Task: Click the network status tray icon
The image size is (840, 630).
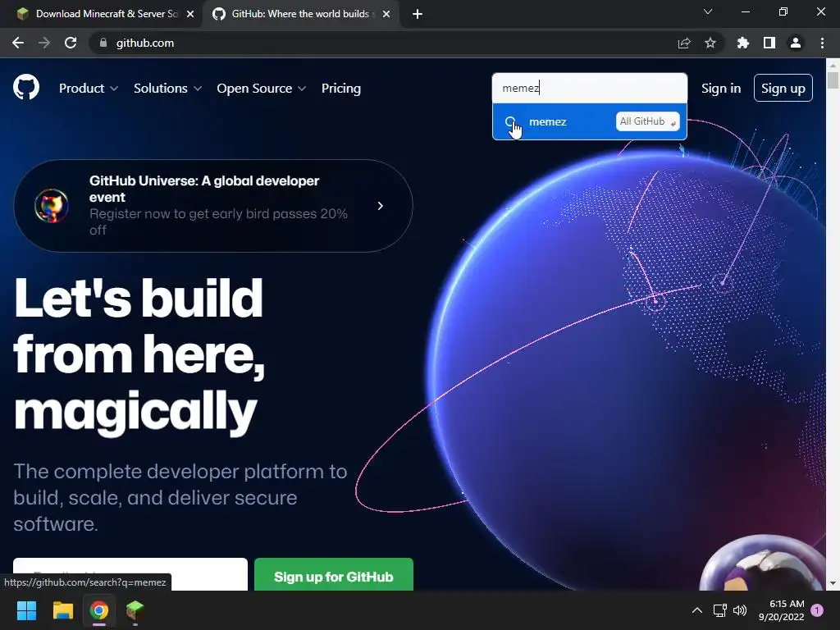Action: tap(719, 610)
